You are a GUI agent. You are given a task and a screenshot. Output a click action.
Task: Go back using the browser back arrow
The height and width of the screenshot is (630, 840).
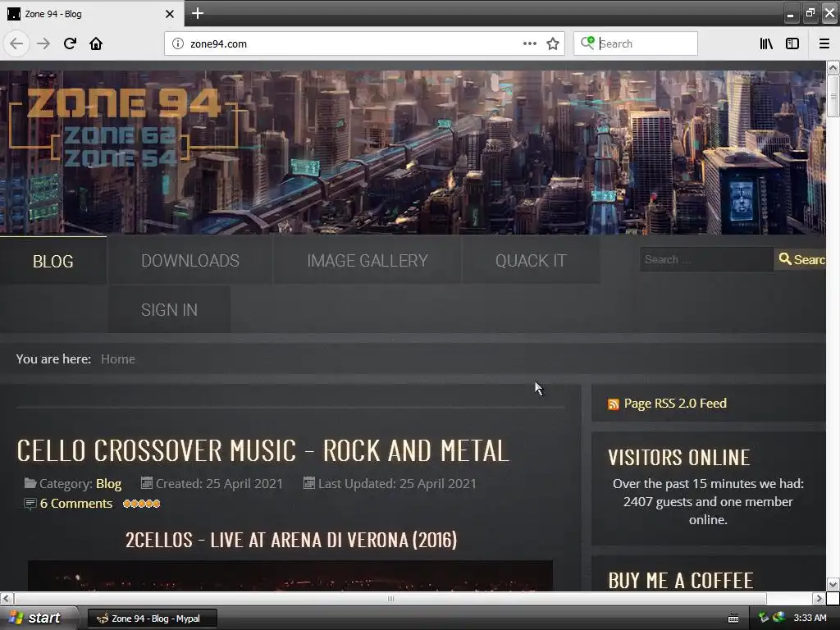point(16,44)
